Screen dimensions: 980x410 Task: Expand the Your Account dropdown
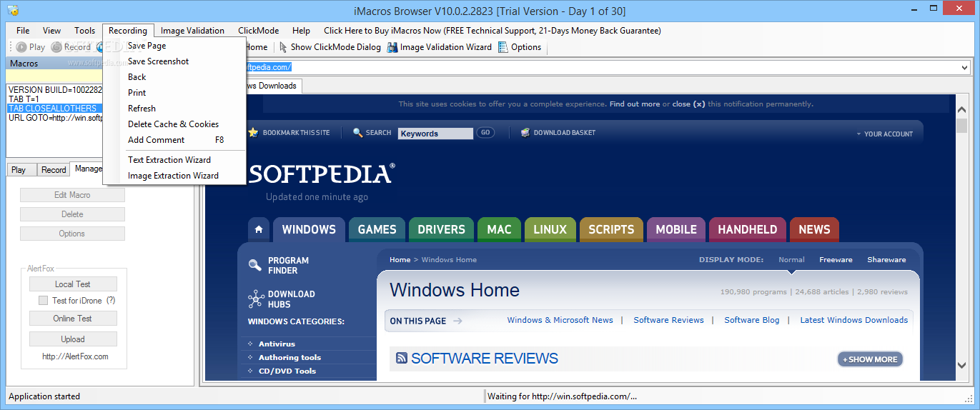[884, 134]
